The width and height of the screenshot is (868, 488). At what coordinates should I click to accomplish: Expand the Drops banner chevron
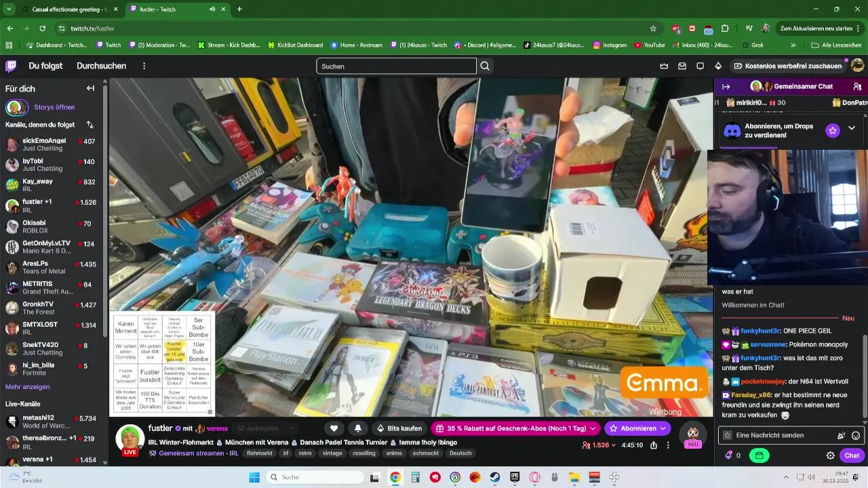pyautogui.click(x=852, y=129)
